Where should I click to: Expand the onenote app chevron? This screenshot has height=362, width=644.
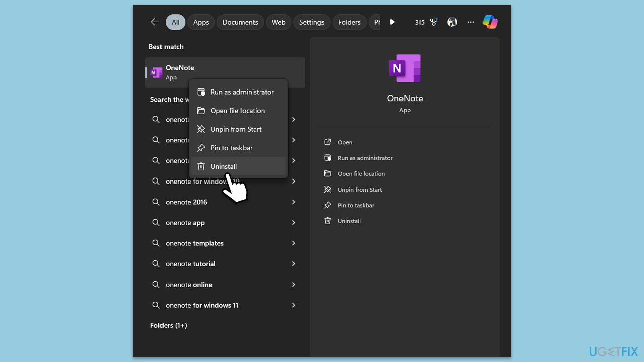294,223
